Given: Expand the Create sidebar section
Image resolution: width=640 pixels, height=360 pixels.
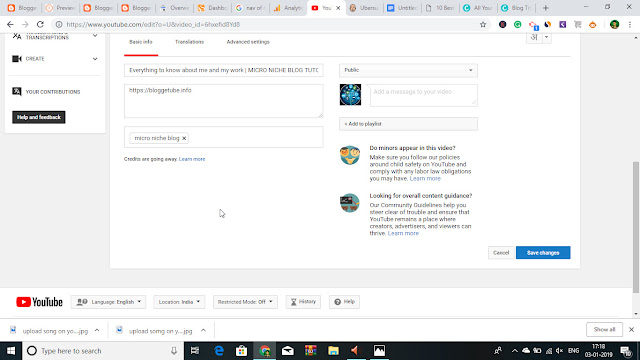Looking at the screenshot, I should click(95, 59).
